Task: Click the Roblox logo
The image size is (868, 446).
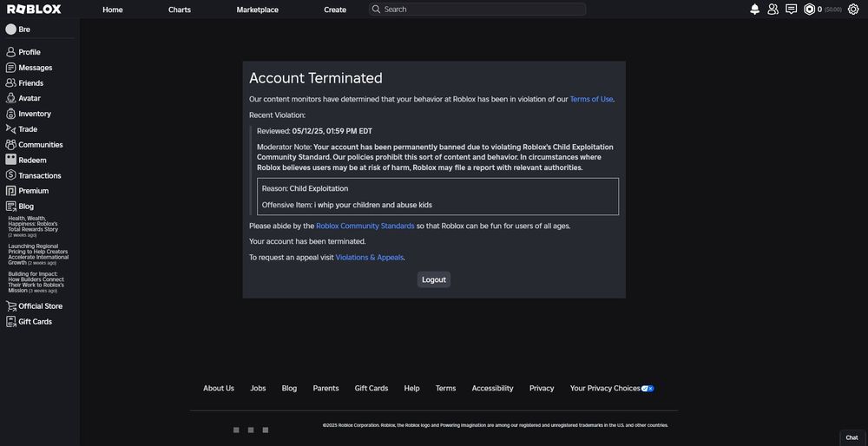Action: (x=34, y=10)
